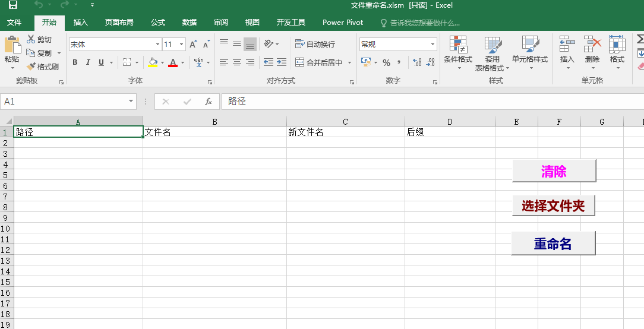Click the Save icon in title bar

point(12,5)
